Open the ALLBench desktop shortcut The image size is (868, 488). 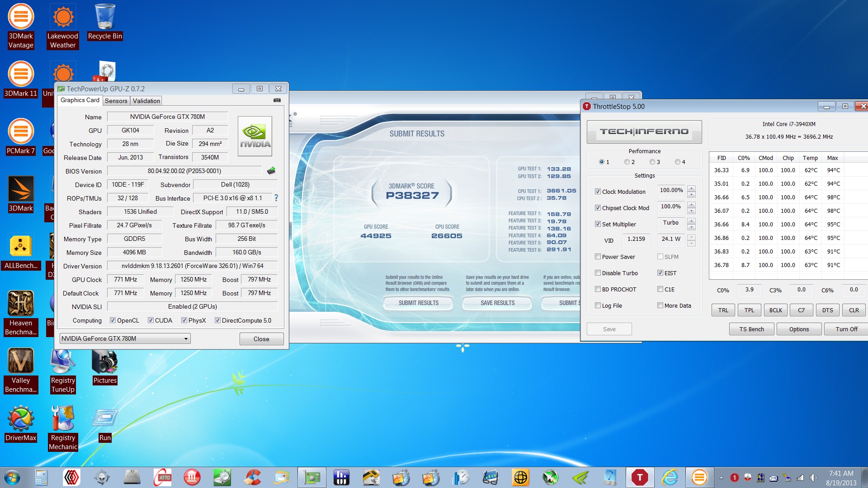21,251
